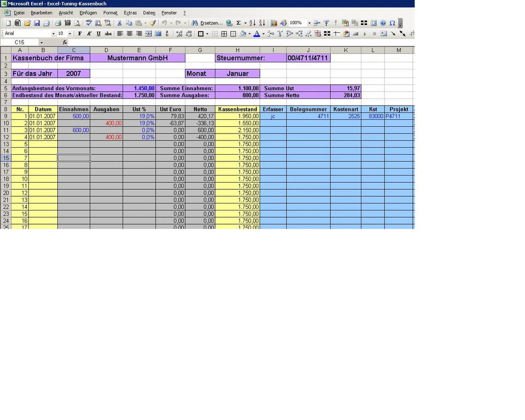
Task: Open the Fenster menu
Action: (x=169, y=13)
